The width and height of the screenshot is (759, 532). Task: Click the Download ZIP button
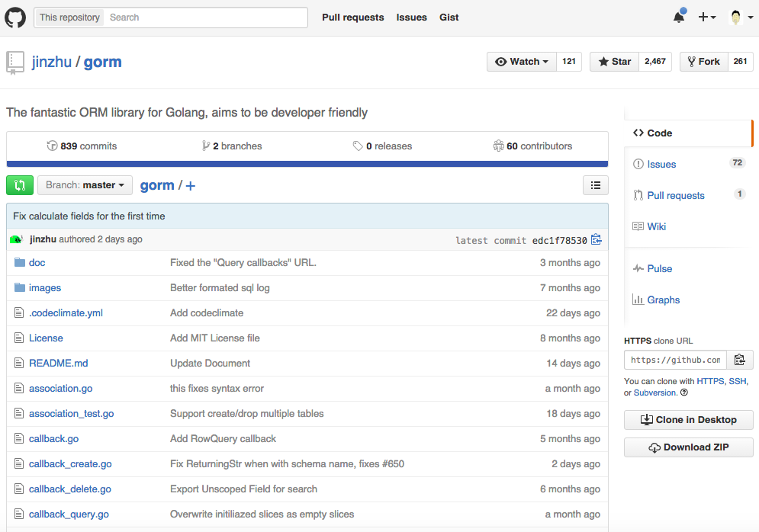688,447
